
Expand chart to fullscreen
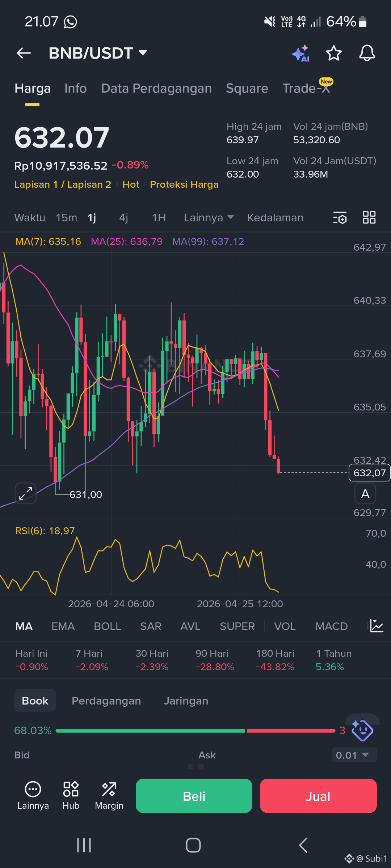point(26,493)
